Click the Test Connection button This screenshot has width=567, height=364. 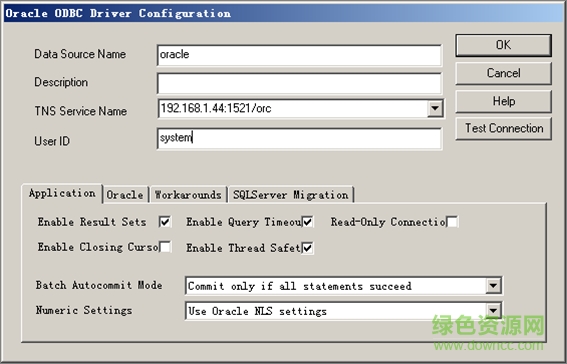(x=503, y=128)
